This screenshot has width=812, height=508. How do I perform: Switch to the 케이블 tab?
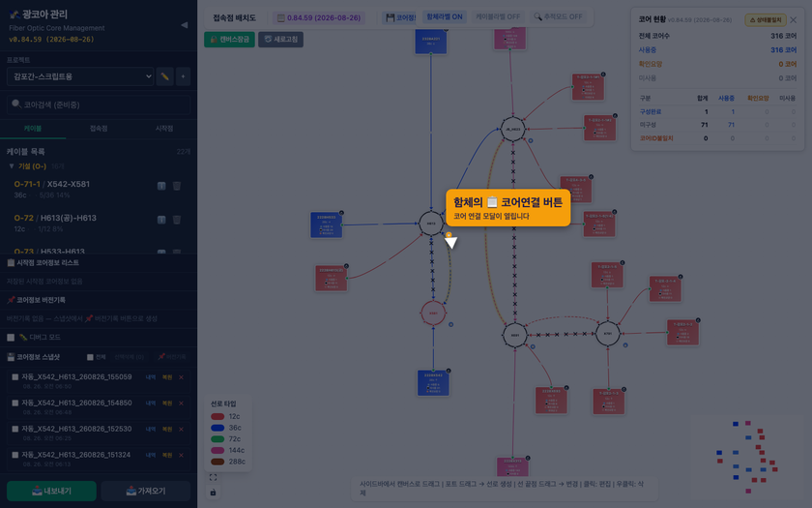(x=33, y=129)
